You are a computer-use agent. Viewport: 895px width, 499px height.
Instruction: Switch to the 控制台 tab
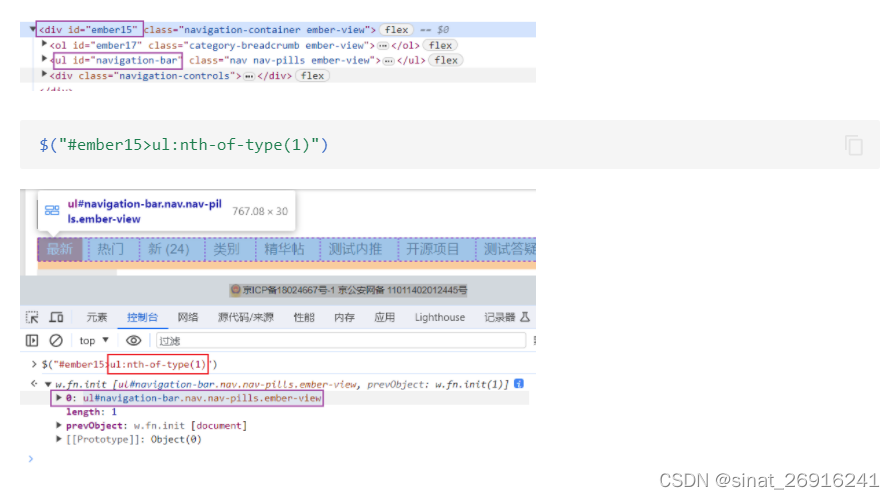pos(142,317)
